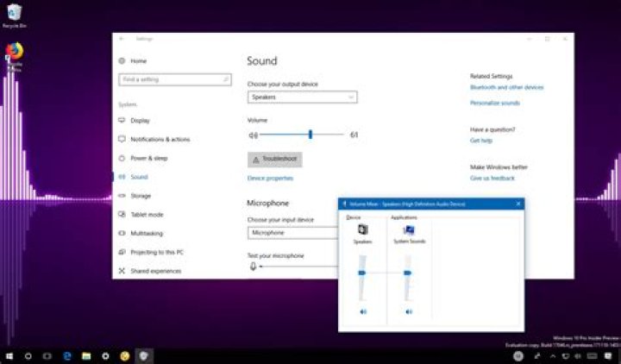621x364 pixels.
Task: Click the shield icon on taskbar
Action: pos(144,356)
